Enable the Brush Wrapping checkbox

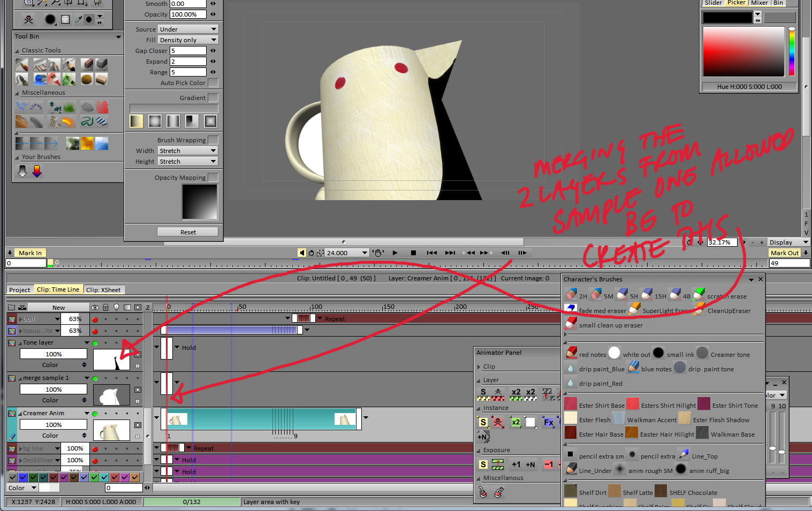coord(213,140)
